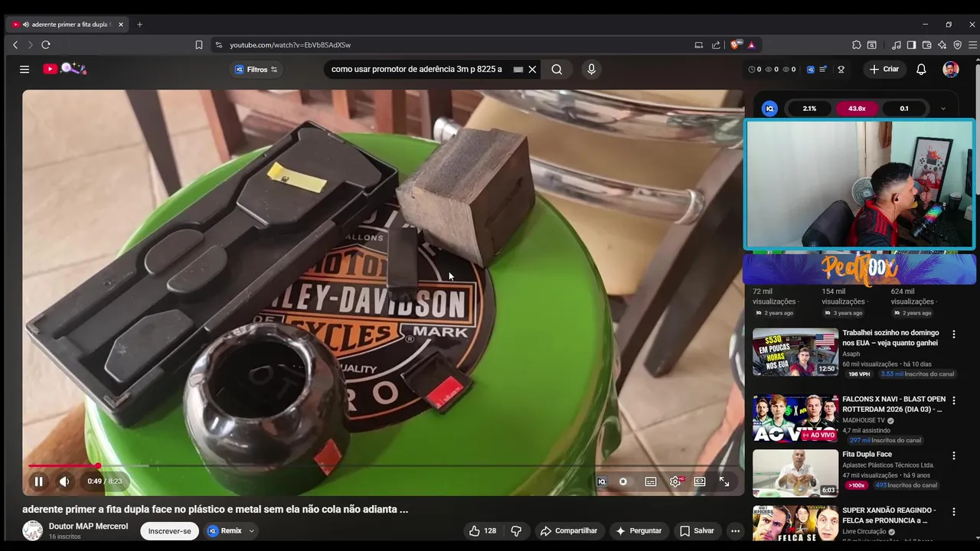
Task: Open the on-screen keyboard icon in search
Action: click(518, 69)
